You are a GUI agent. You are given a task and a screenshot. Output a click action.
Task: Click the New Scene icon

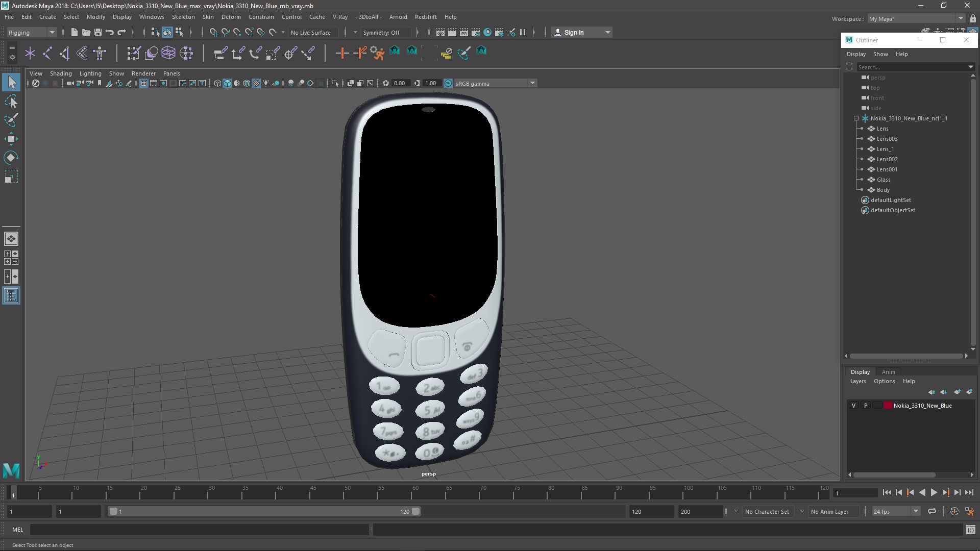click(74, 32)
